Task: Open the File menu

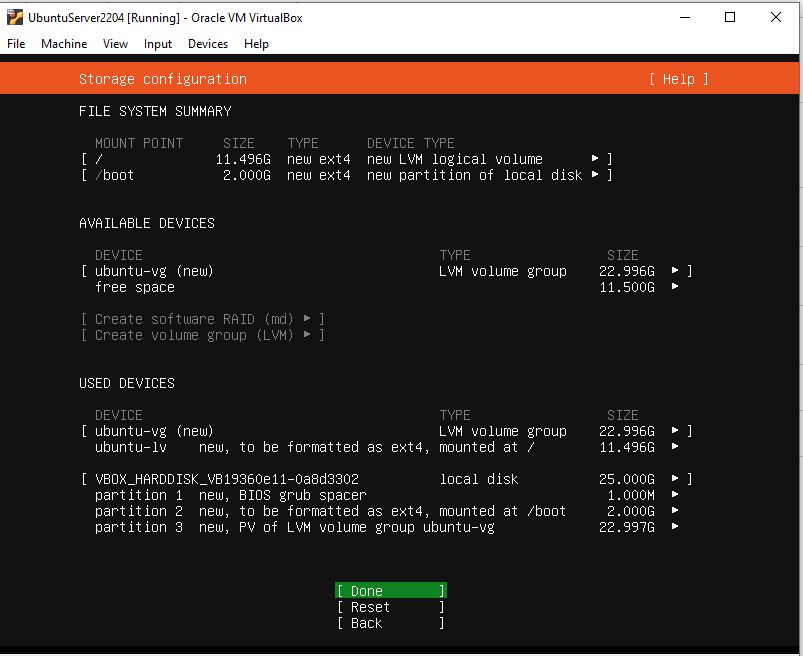Action: [16, 44]
